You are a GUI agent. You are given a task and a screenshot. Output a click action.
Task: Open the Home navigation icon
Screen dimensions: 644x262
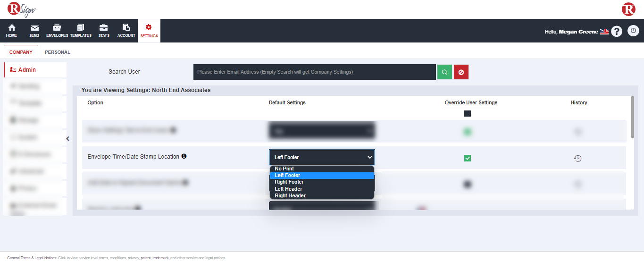[11, 31]
